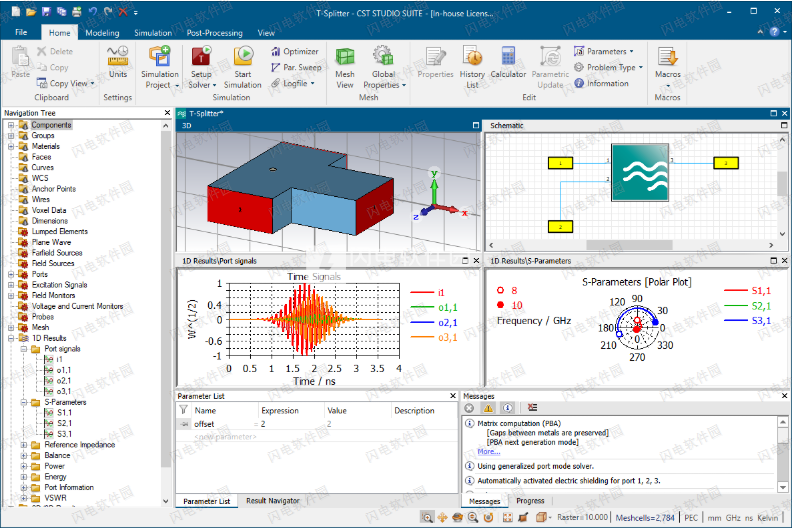
Task: Open the Copy View dropdown arrow
Action: tap(92, 83)
